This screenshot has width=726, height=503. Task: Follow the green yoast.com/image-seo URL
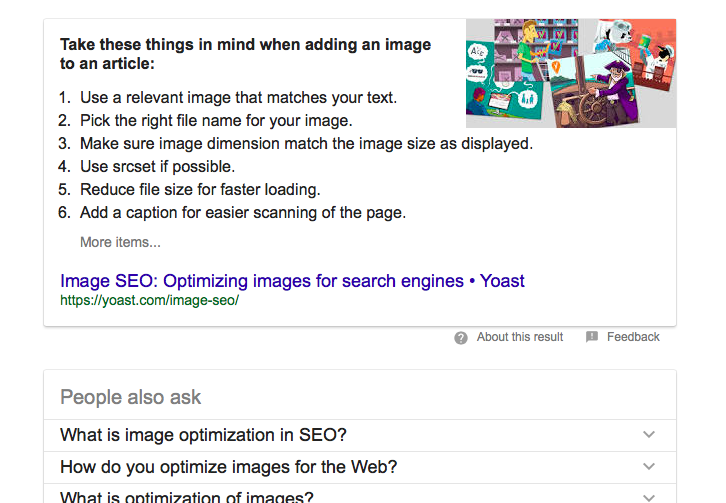[x=150, y=301]
